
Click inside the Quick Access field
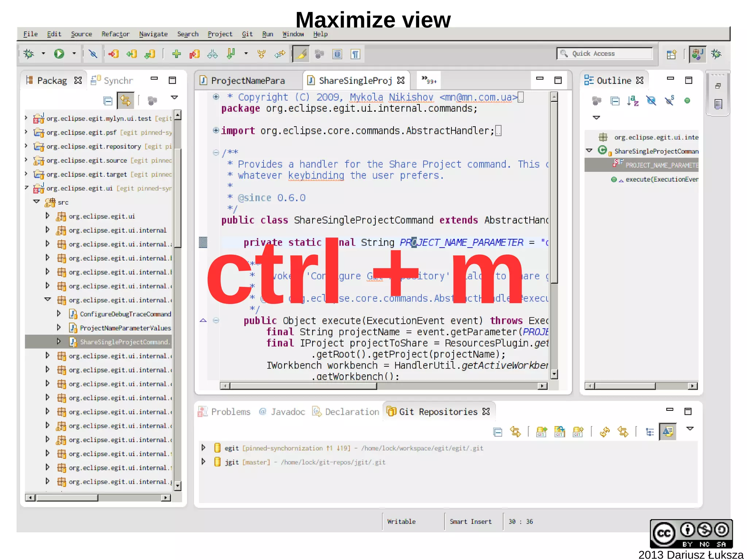[605, 54]
